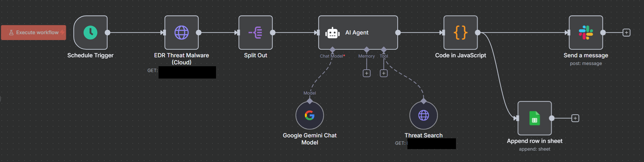Select the Code in JavaScript node

460,33
